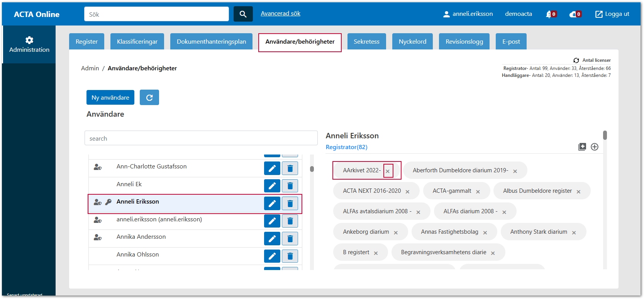
Task: Click the user list scrollbar thumb
Action: tap(312, 169)
